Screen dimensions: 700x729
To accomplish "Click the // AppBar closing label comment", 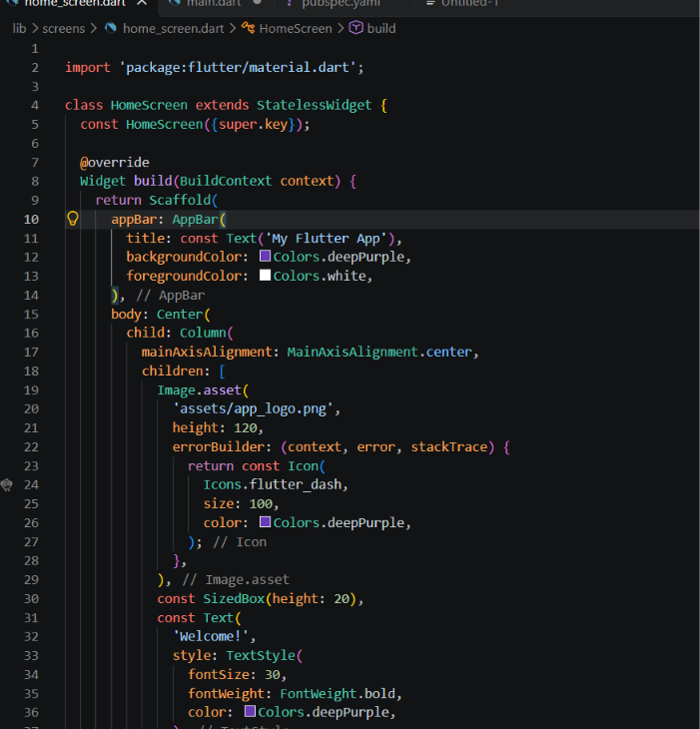I will coord(170,296).
